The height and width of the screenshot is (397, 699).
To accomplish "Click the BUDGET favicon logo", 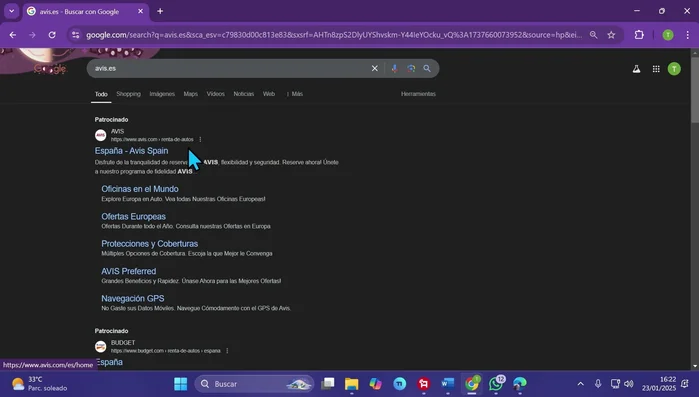I will pyautogui.click(x=101, y=346).
